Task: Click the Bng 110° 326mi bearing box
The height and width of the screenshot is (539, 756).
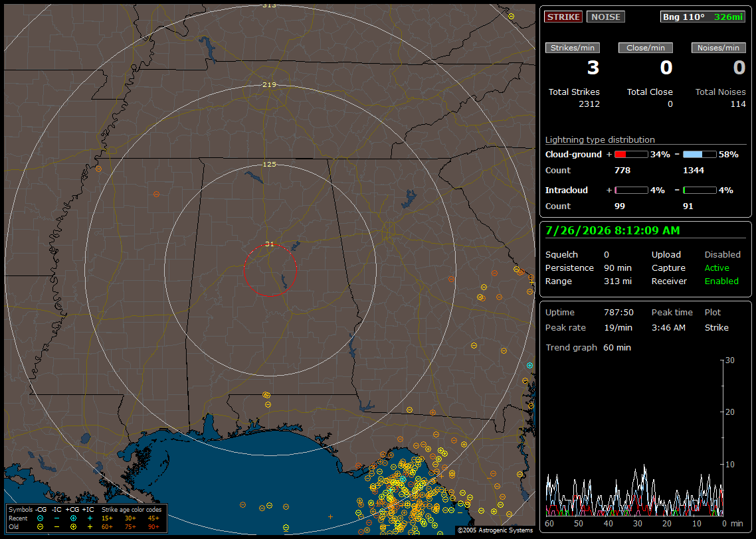Action: click(702, 17)
